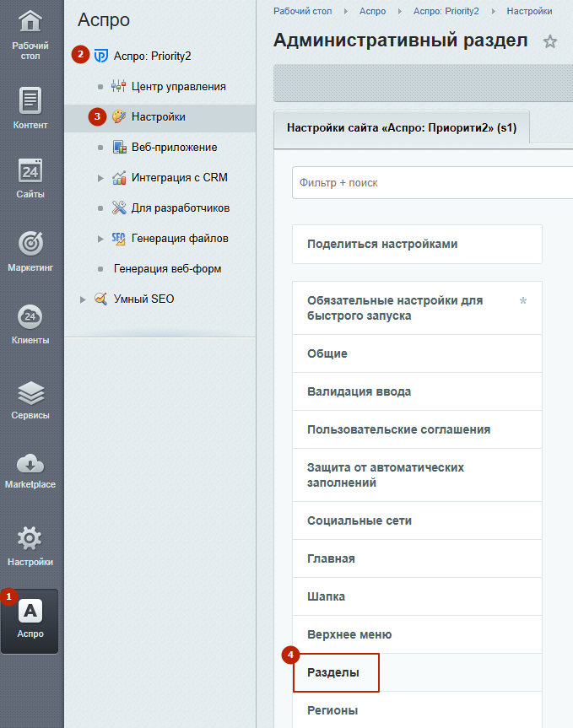This screenshot has height=728, width=573.
Task: Open Центр управления in the tree
Action: (178, 86)
